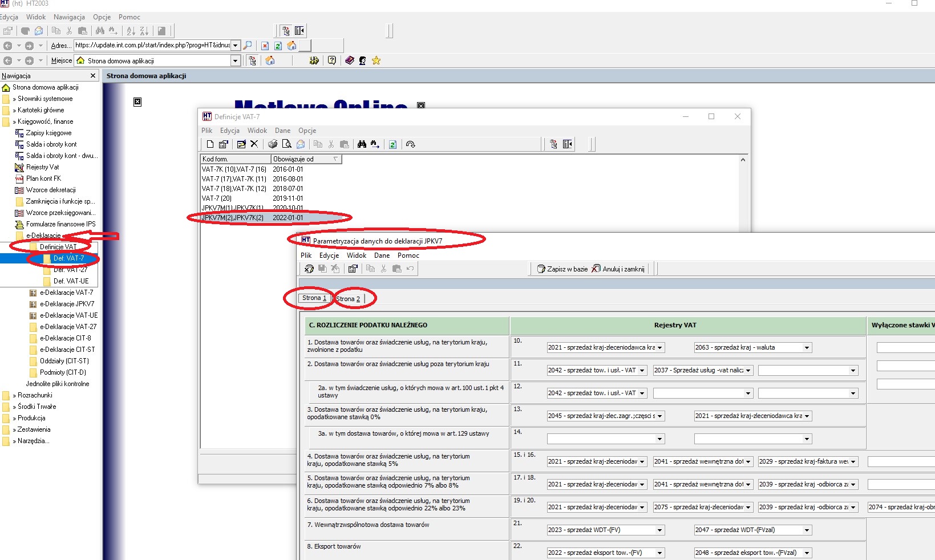Open Rejestry Vat in navigation tree
This screenshot has width=935, height=560.
42,167
